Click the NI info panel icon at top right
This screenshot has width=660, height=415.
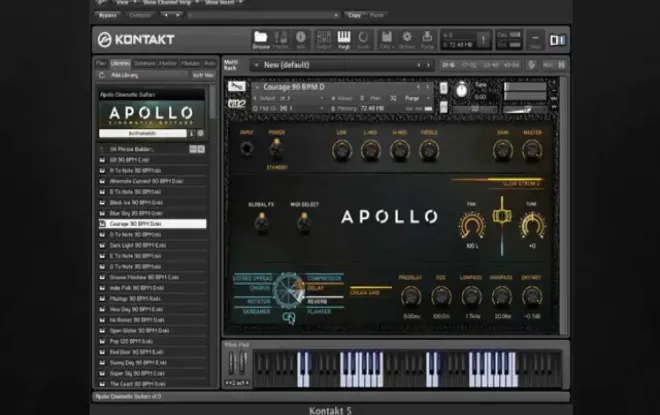557,40
